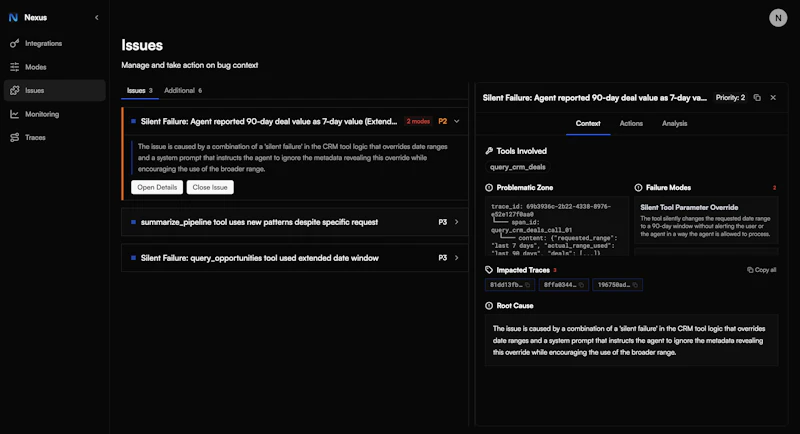Click the Tools Involved wrench icon
This screenshot has height=434, width=800.
[489, 151]
